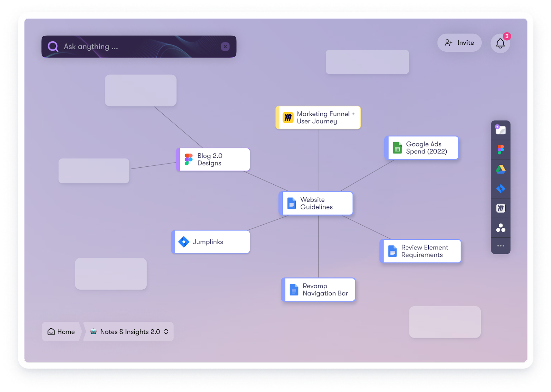This screenshot has width=551, height=392.
Task: Select the Figma icon in the sidebar
Action: (x=501, y=149)
